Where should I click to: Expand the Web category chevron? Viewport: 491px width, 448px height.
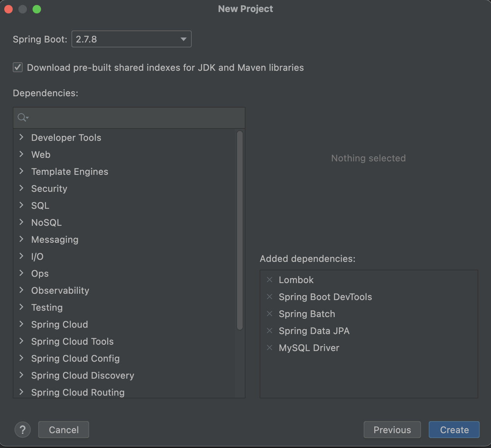[x=21, y=154]
